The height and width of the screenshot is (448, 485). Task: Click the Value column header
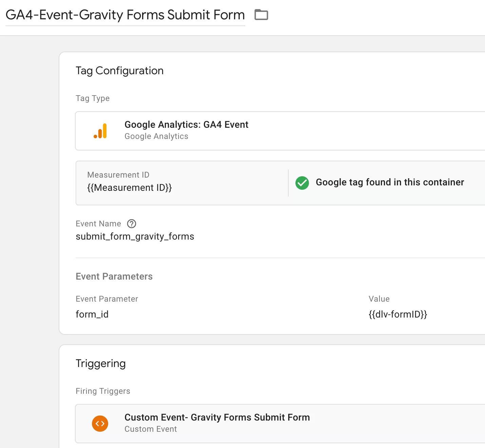coord(379,299)
